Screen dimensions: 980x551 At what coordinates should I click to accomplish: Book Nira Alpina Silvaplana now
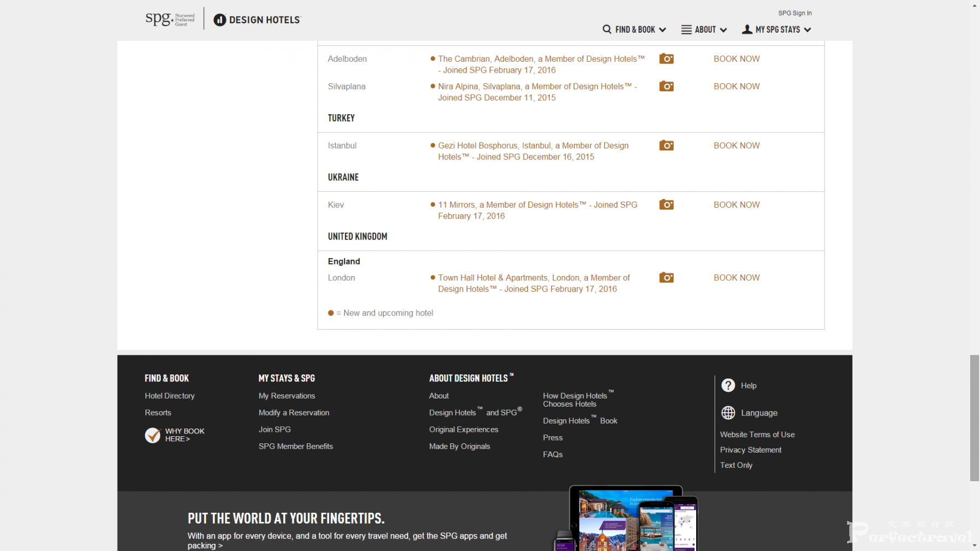click(736, 86)
